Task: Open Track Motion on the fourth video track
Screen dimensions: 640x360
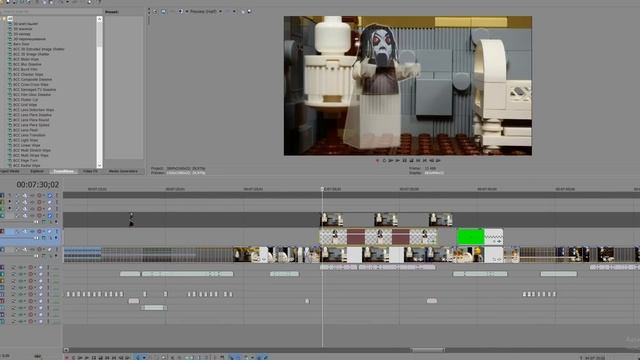Action: click(x=25, y=215)
